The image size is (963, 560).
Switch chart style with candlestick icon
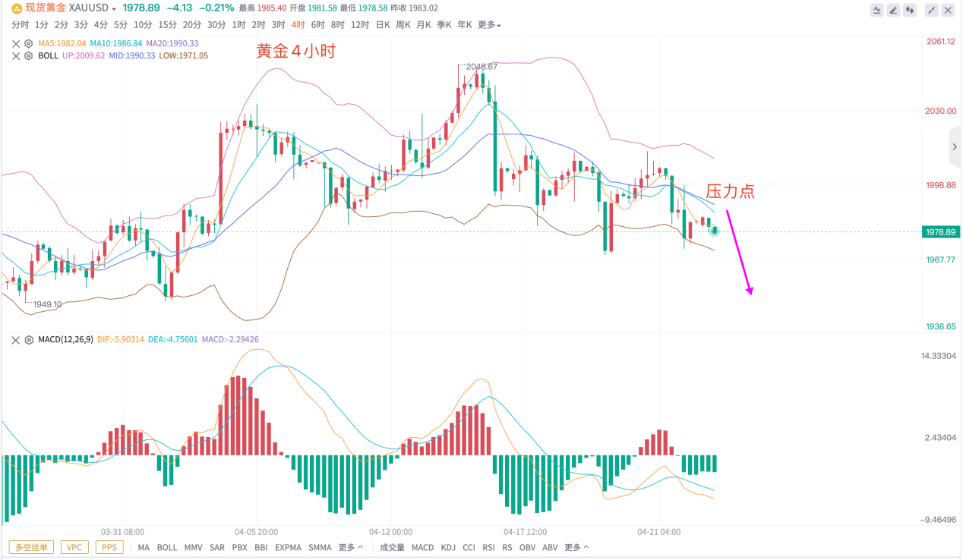[x=911, y=11]
